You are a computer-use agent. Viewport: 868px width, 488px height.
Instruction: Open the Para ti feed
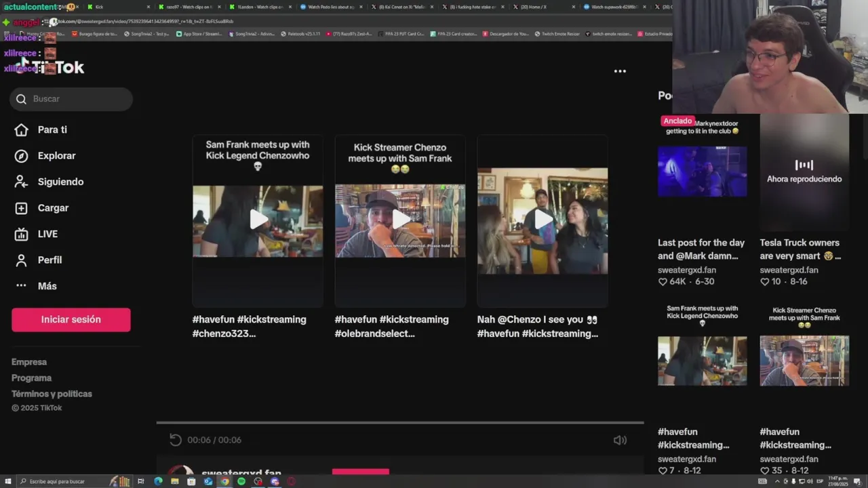point(52,130)
